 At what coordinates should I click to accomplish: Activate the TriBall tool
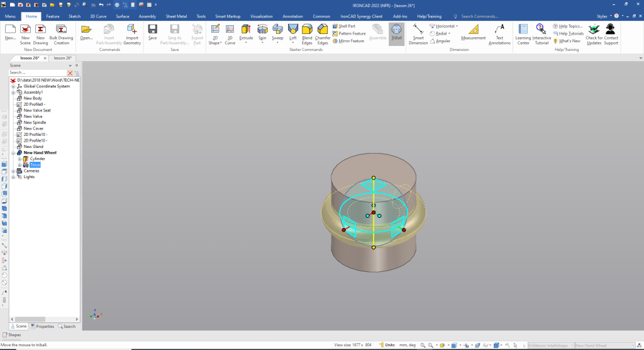click(396, 32)
